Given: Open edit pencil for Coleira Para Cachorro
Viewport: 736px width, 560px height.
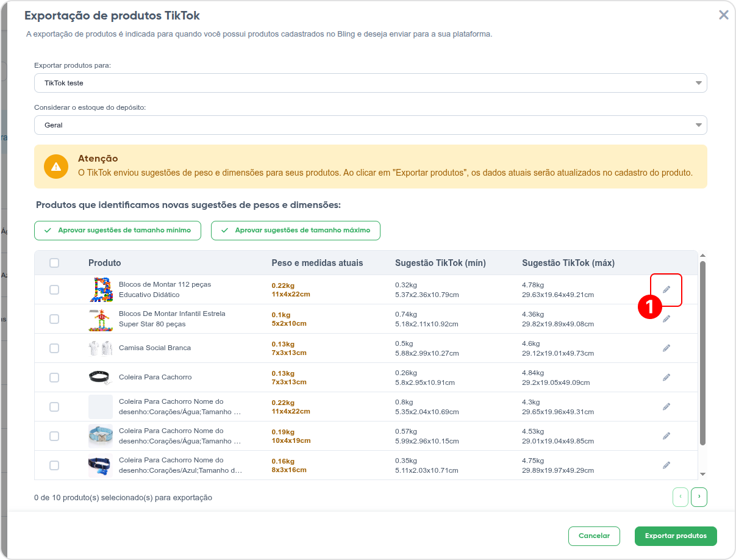Looking at the screenshot, I should (x=666, y=377).
